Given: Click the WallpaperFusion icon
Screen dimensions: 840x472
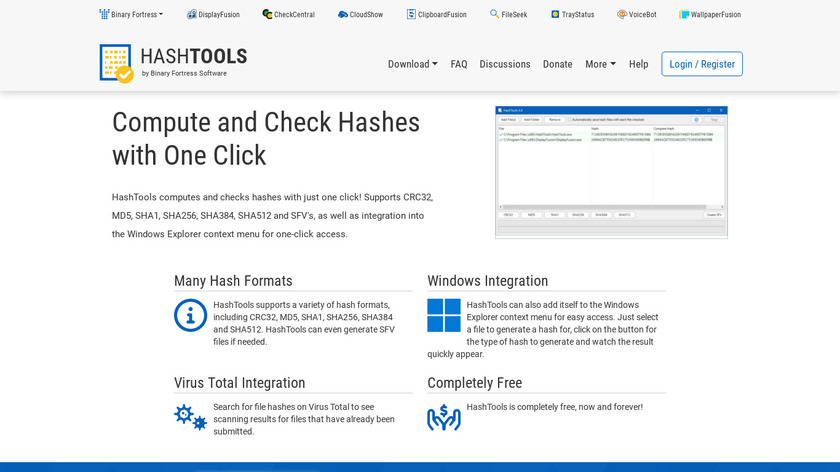Looking at the screenshot, I should [x=684, y=14].
